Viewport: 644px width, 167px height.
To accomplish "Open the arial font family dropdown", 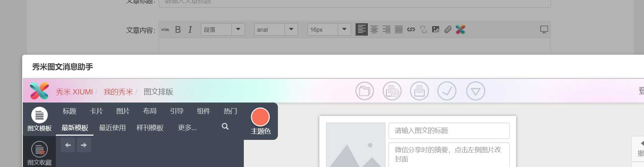I will point(276,30).
